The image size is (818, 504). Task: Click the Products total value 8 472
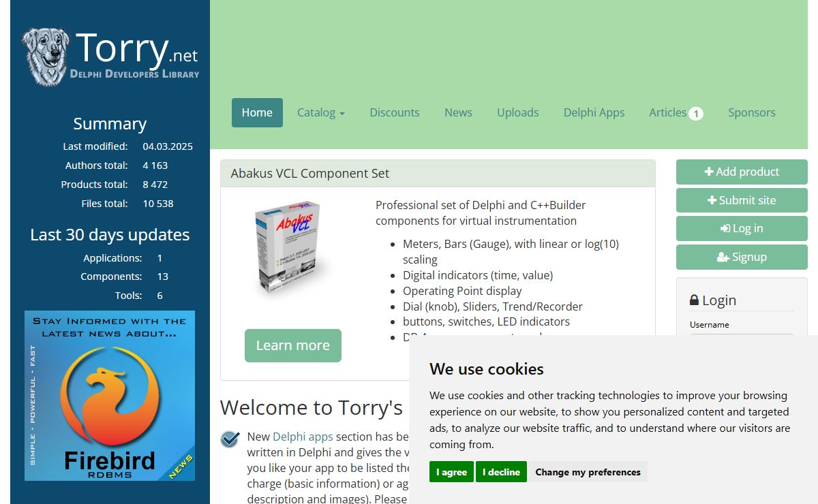click(155, 185)
